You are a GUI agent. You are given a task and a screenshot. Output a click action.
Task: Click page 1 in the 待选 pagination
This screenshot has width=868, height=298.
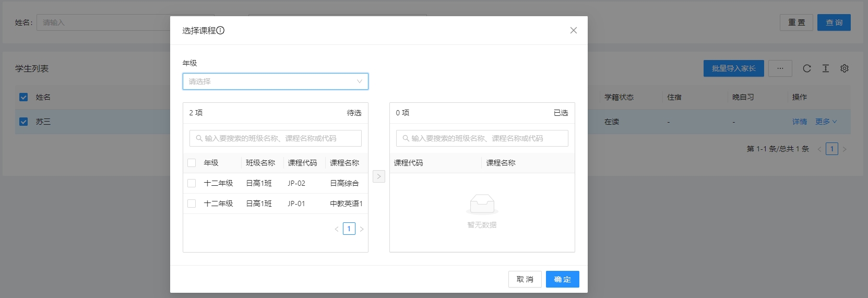point(349,229)
